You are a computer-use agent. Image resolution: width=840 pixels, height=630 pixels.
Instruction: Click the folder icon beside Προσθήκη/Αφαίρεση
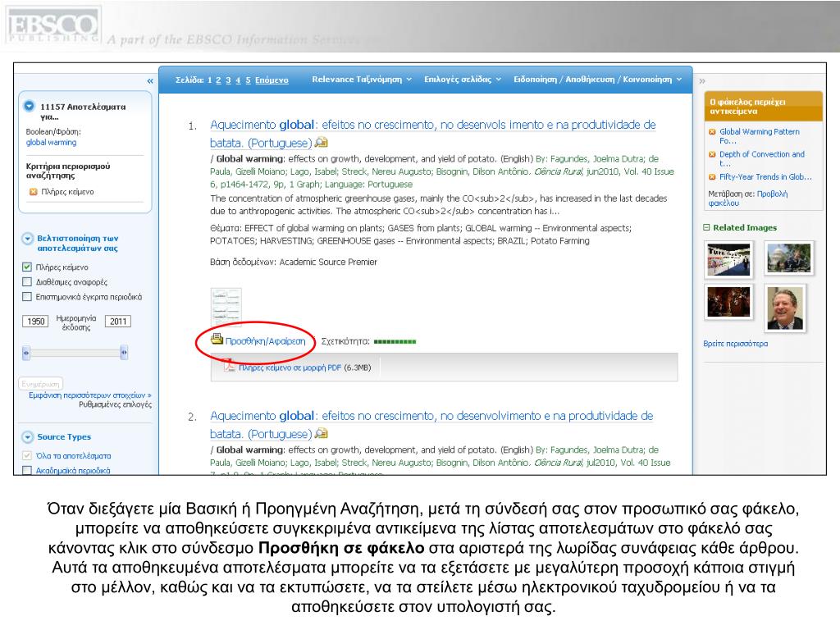tap(217, 339)
